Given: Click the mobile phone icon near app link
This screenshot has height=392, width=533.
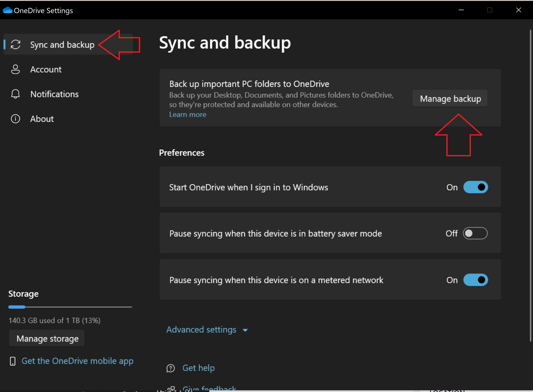Looking at the screenshot, I should 13,361.
